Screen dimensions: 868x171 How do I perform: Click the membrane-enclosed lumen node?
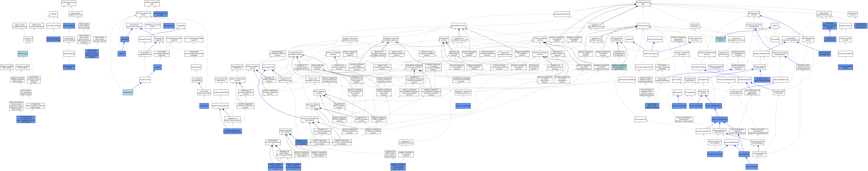click(153, 26)
